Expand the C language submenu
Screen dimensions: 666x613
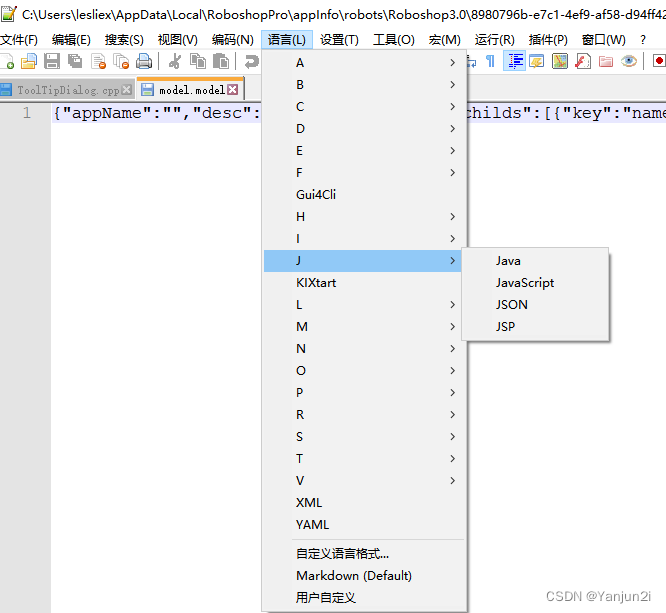coord(364,107)
